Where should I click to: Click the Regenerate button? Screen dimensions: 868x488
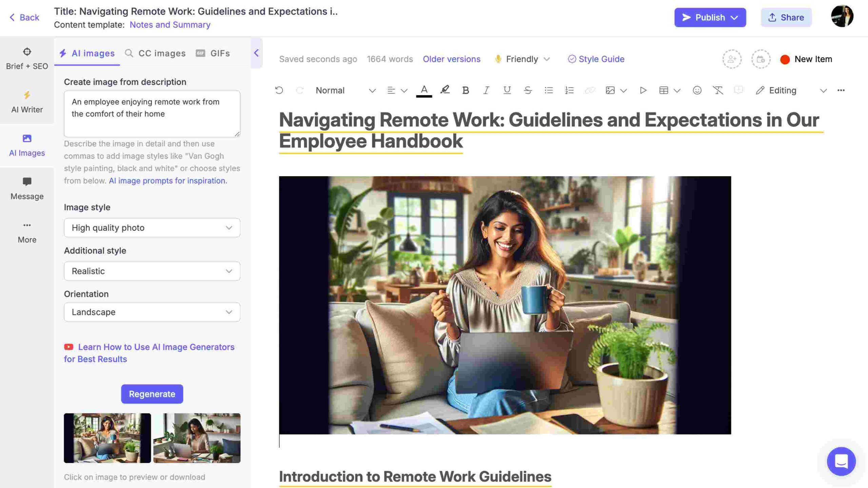152,394
